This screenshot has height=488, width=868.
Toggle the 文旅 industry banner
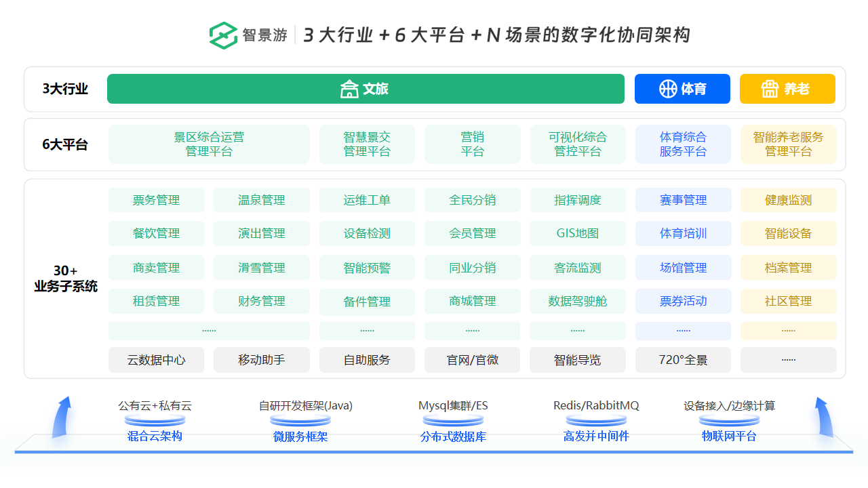pos(366,89)
